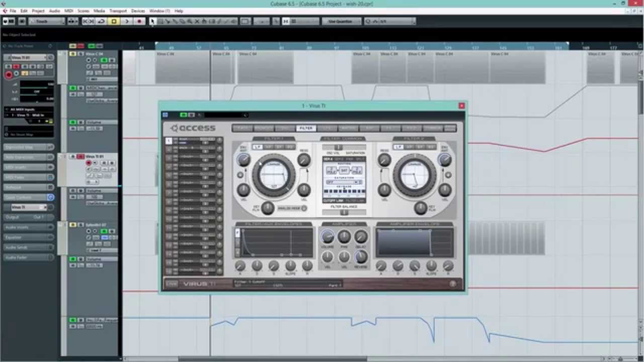Click the Play transport button

(x=127, y=21)
